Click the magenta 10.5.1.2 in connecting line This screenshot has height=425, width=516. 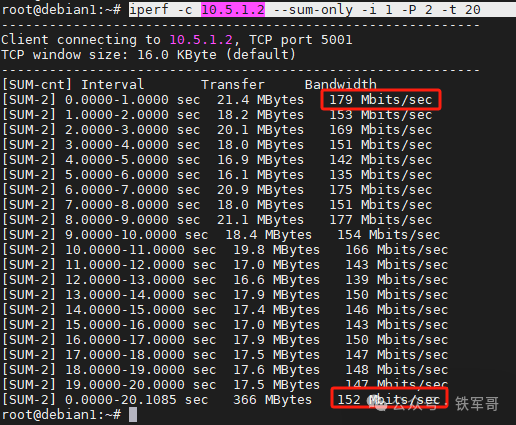tap(201, 40)
